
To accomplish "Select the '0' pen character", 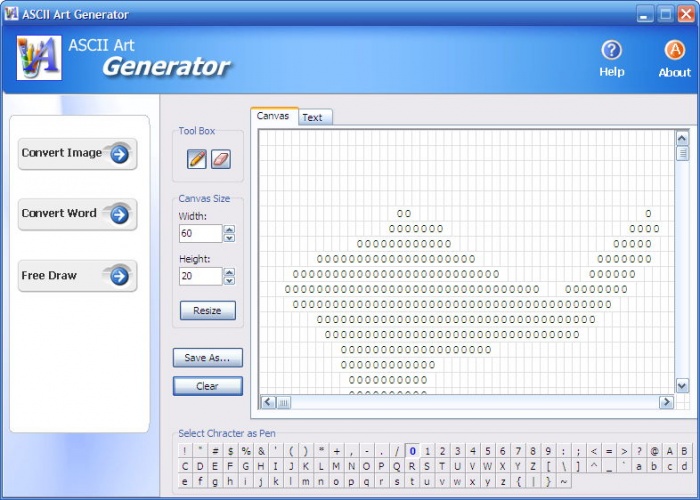I will [412, 451].
